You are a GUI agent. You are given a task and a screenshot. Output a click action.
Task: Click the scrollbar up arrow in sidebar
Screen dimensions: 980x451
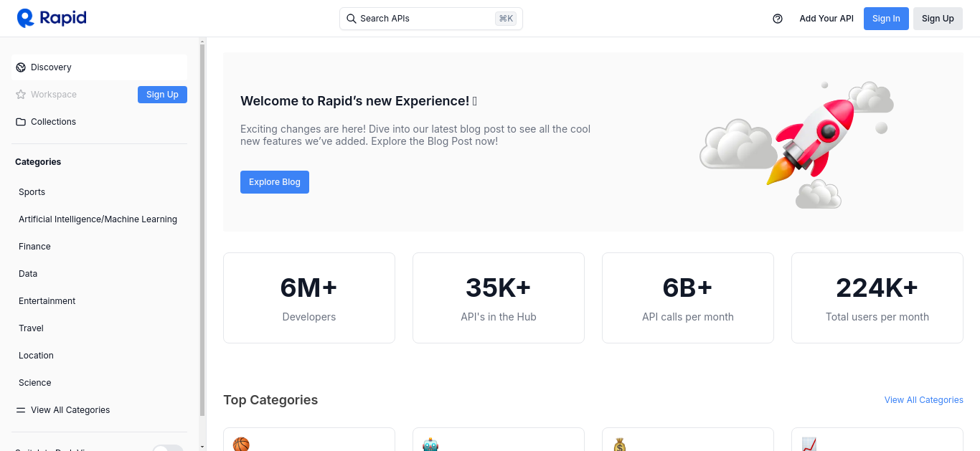(x=202, y=41)
